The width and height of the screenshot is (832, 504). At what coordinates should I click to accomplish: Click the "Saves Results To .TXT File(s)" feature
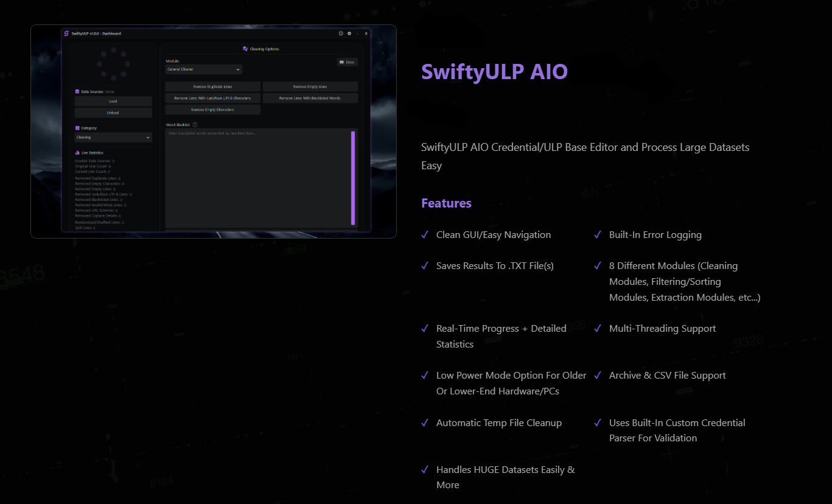pyautogui.click(x=495, y=266)
